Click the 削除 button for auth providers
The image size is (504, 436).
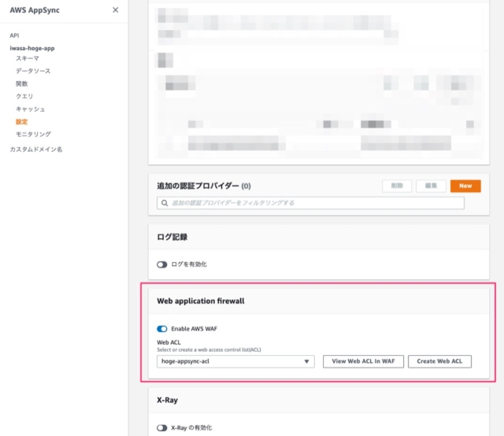(397, 186)
